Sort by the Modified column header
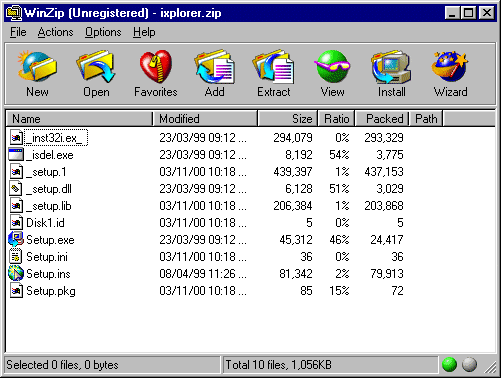 pos(205,119)
